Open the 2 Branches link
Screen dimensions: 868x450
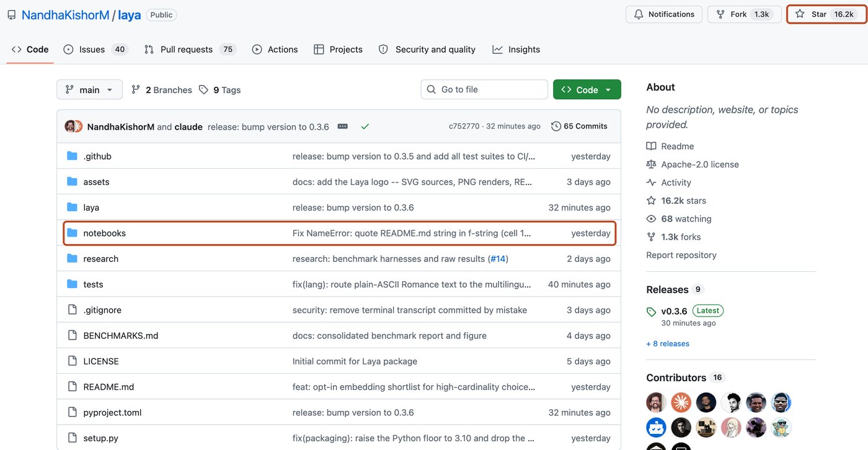pyautogui.click(x=162, y=90)
